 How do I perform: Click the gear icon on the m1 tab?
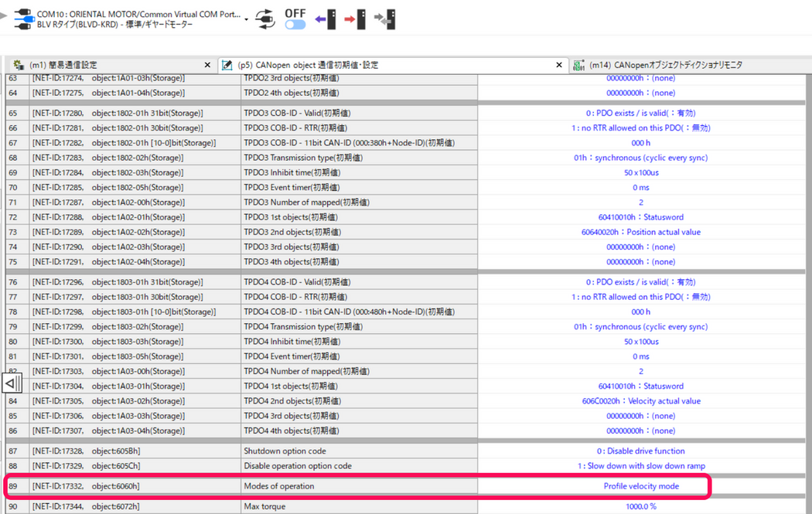[x=19, y=65]
